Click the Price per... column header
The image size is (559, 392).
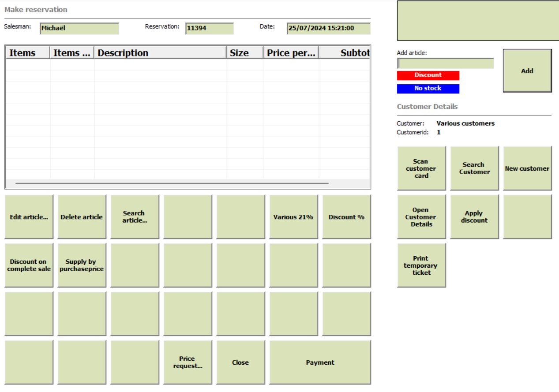pyautogui.click(x=291, y=53)
